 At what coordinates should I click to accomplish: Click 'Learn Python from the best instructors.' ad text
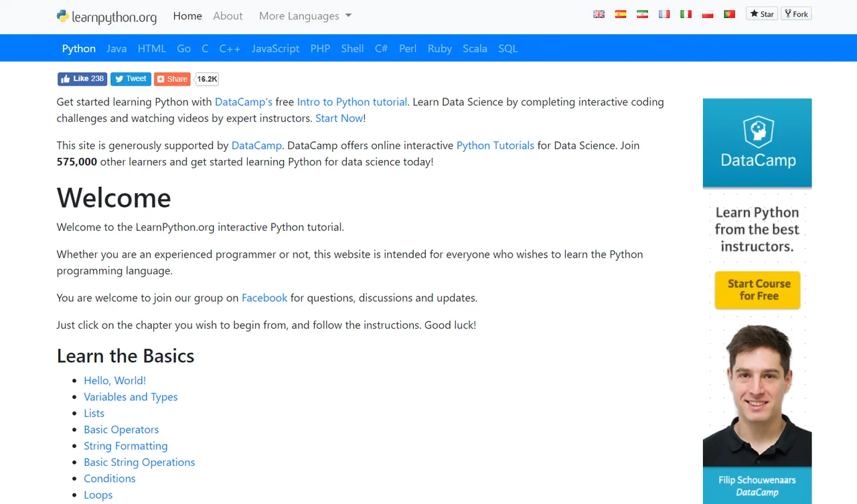click(757, 230)
